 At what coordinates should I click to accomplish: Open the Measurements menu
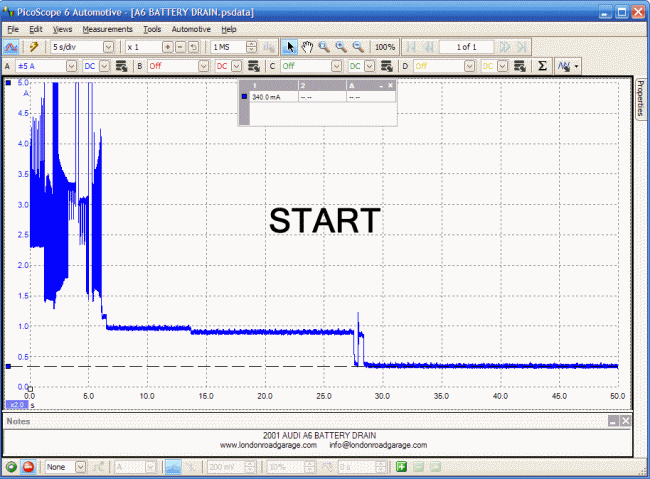pos(108,29)
